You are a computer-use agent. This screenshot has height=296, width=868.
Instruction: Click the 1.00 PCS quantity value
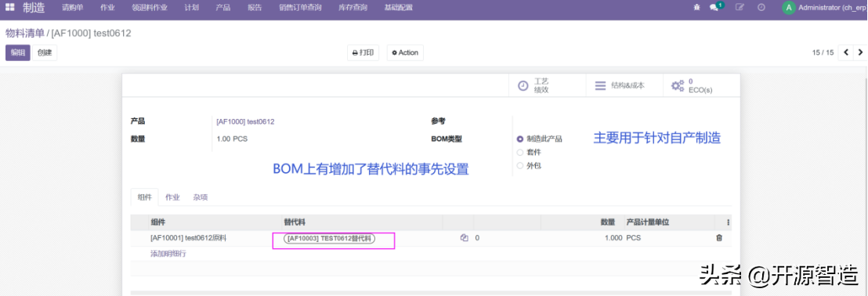tap(232, 139)
